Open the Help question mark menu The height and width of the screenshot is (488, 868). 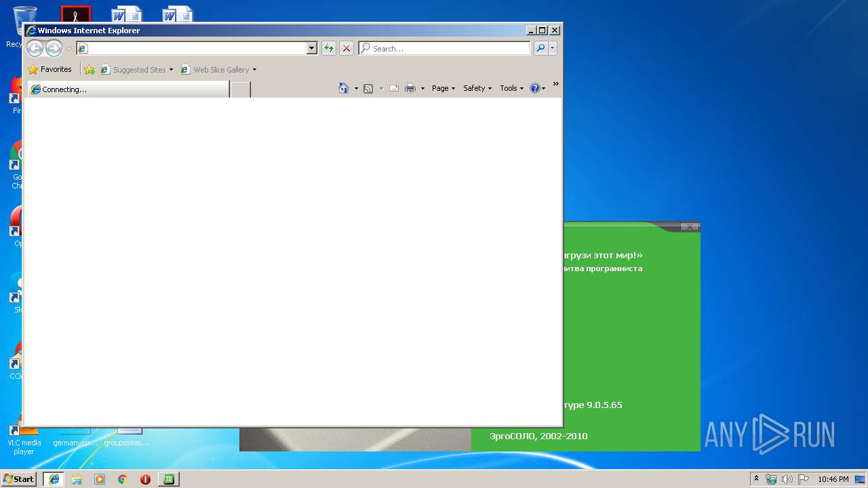click(537, 88)
